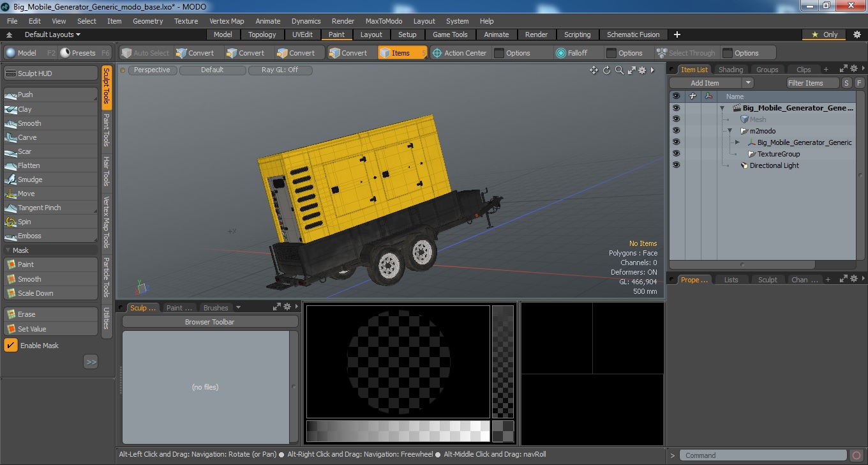Click the vertical checkered strip swatch

[x=503, y=362]
